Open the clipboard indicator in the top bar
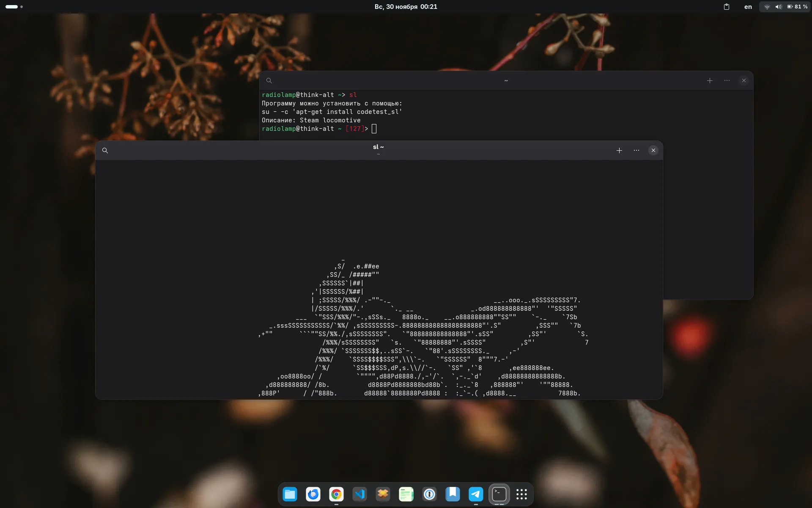This screenshot has width=812, height=508. coord(726,7)
